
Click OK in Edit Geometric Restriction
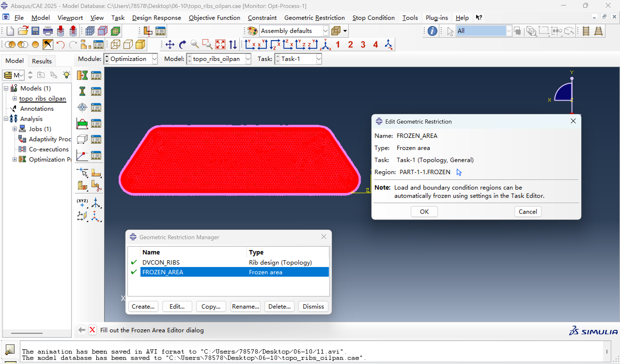(x=424, y=212)
